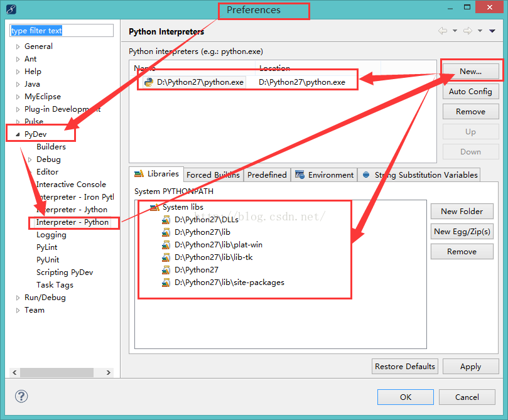
Task: Click the forward navigation arrow icon
Action: 468,31
